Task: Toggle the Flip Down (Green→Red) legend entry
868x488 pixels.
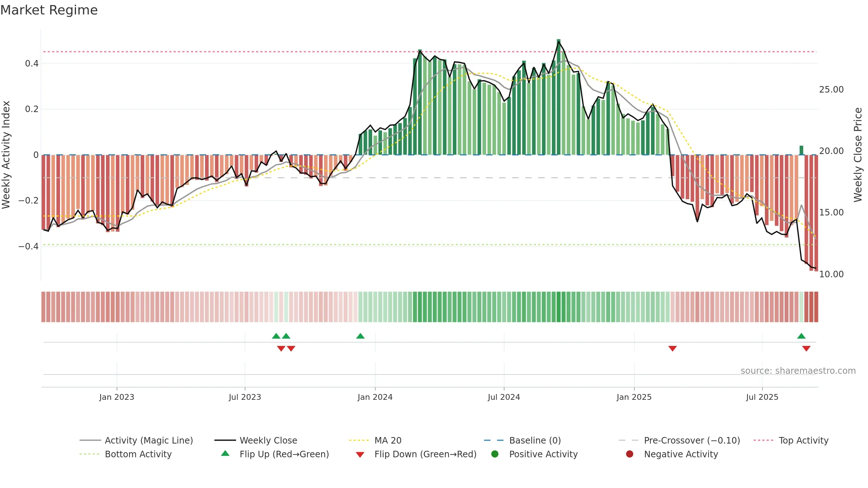Action: coord(416,454)
